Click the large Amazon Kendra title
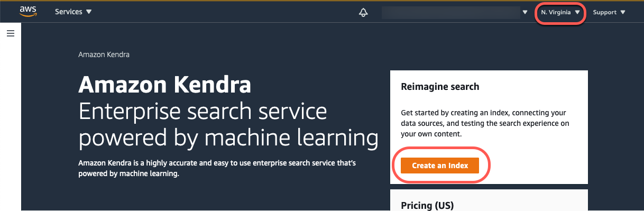644x211 pixels. (x=164, y=84)
